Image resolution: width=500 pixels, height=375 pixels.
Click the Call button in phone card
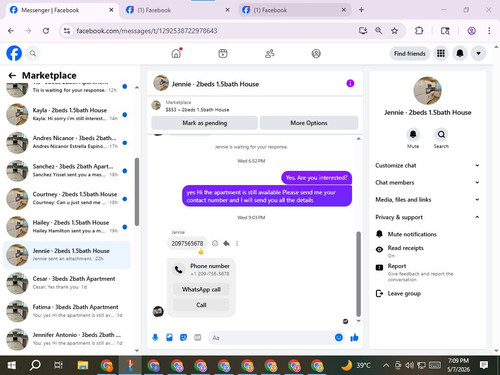tap(201, 305)
